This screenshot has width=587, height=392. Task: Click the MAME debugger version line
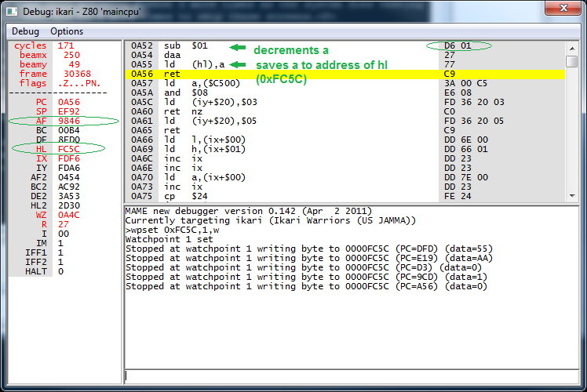point(249,212)
